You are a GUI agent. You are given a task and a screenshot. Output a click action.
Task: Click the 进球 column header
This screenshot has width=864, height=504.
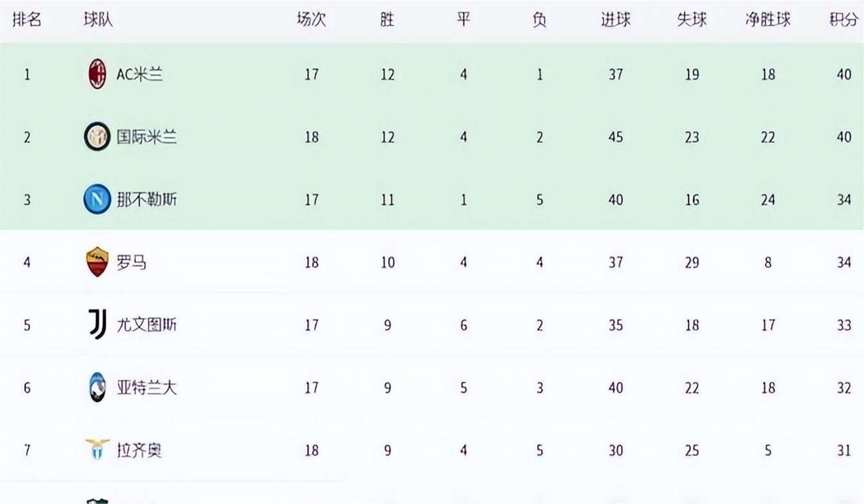coord(616,20)
